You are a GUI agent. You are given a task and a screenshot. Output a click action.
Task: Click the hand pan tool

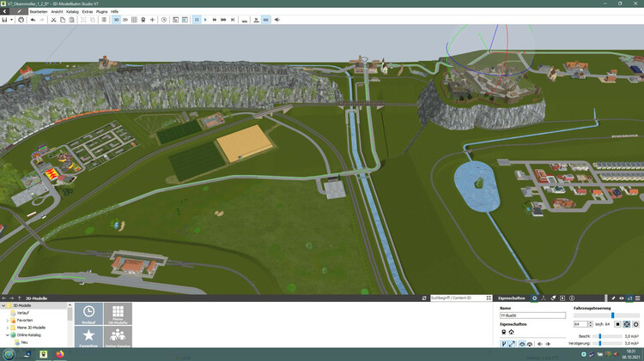click(21, 19)
